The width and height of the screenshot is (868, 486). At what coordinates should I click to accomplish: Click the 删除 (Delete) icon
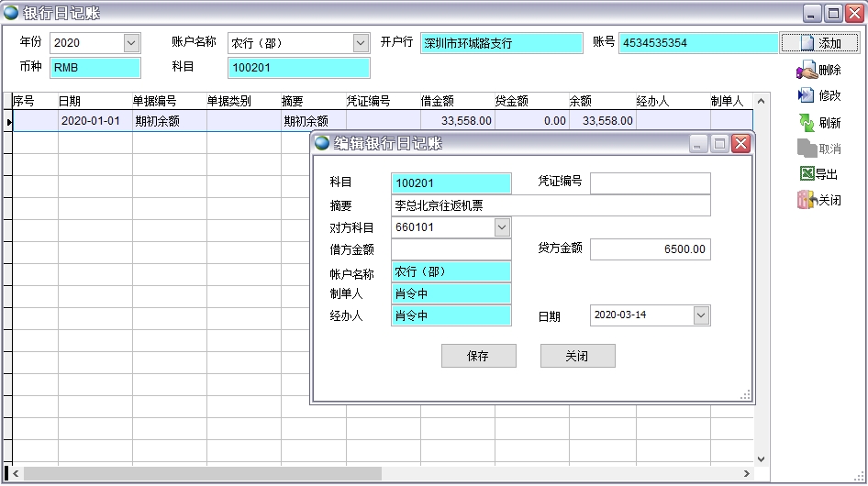(807, 70)
